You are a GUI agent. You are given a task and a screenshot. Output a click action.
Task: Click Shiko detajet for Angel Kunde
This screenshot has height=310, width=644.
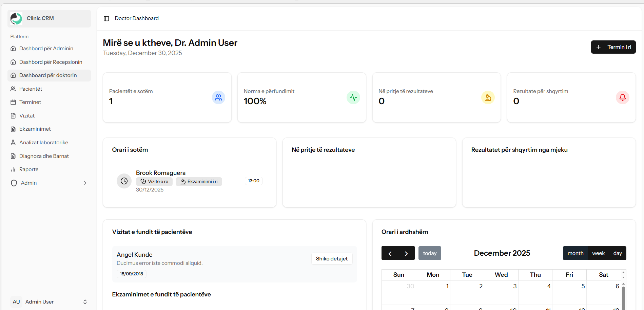click(332, 259)
